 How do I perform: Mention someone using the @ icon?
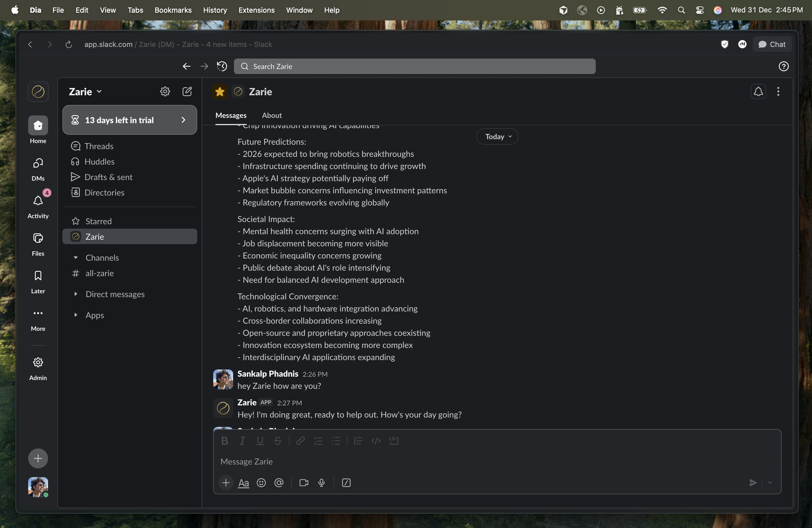click(x=279, y=483)
